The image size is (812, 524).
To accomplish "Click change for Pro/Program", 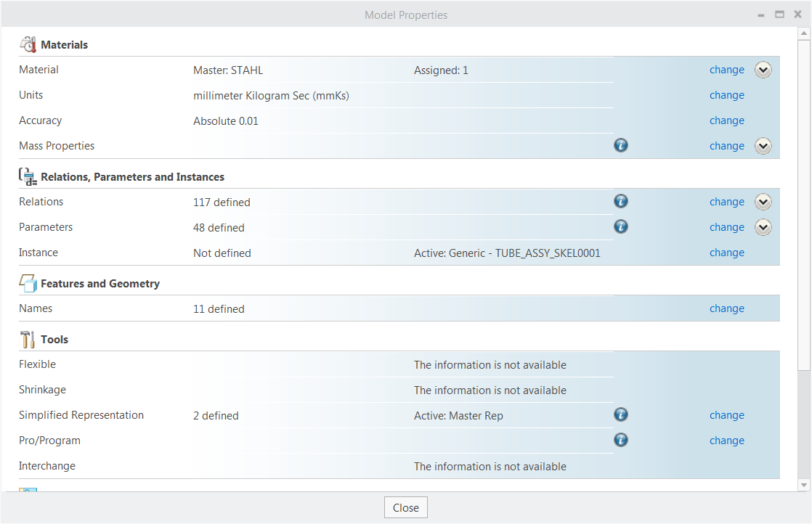I will (x=726, y=441).
